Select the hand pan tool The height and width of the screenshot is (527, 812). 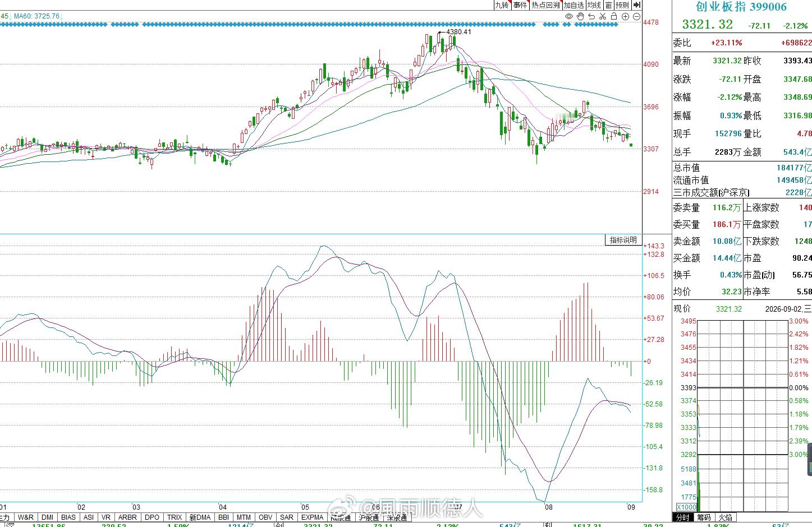click(x=580, y=17)
